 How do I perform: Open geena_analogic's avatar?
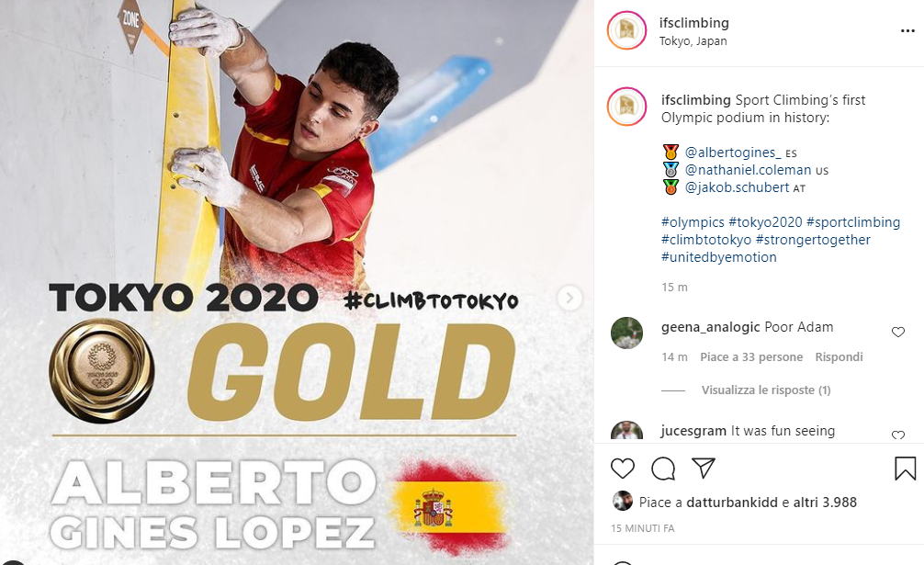pos(626,333)
